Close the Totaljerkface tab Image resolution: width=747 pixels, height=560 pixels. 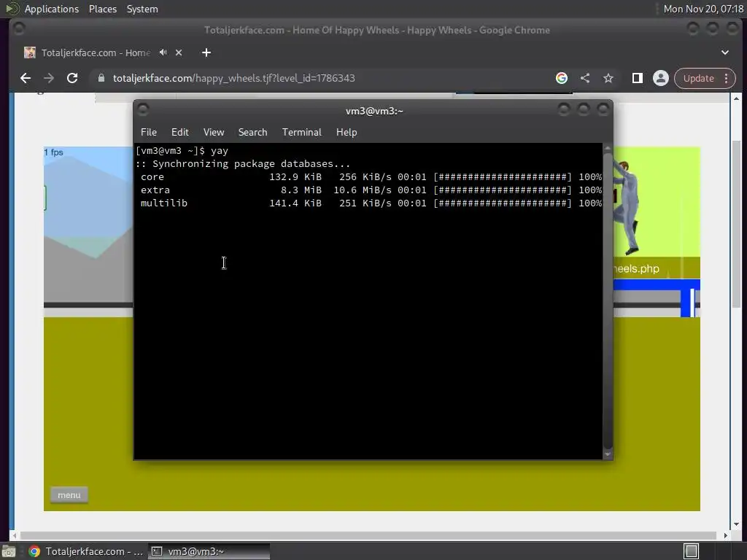coord(179,52)
